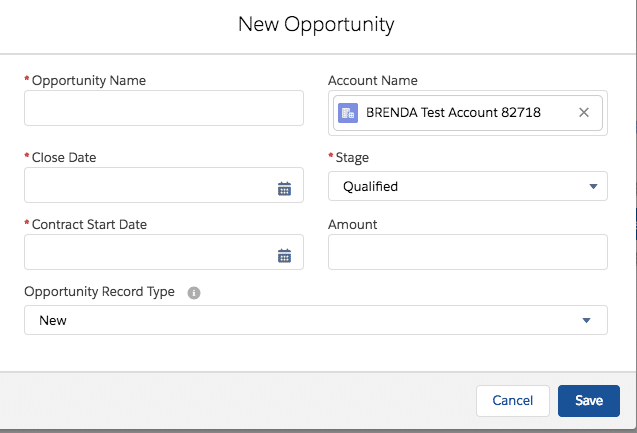Click the Opportunity Record Type info icon
Screen dimensions: 637x433
click(x=194, y=292)
